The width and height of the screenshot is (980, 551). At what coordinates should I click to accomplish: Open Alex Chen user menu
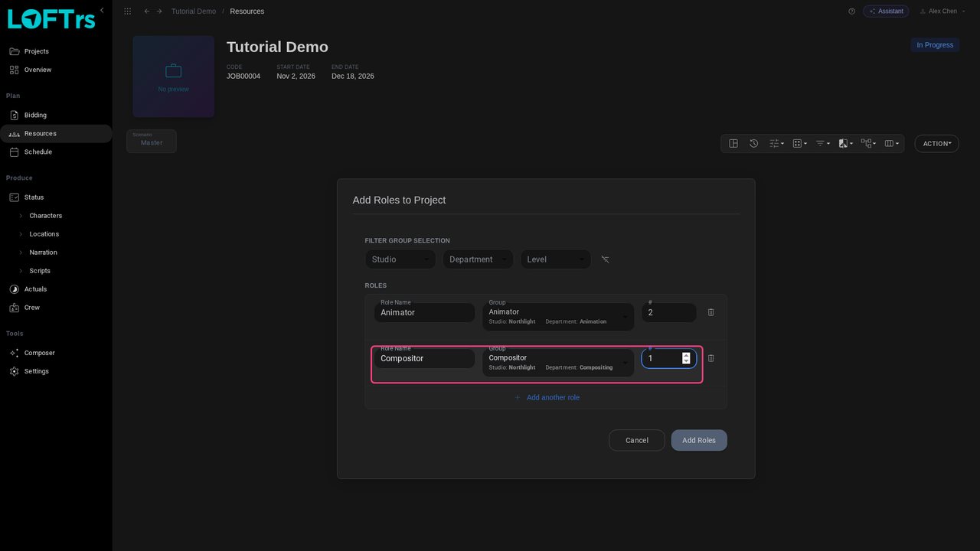click(x=942, y=11)
